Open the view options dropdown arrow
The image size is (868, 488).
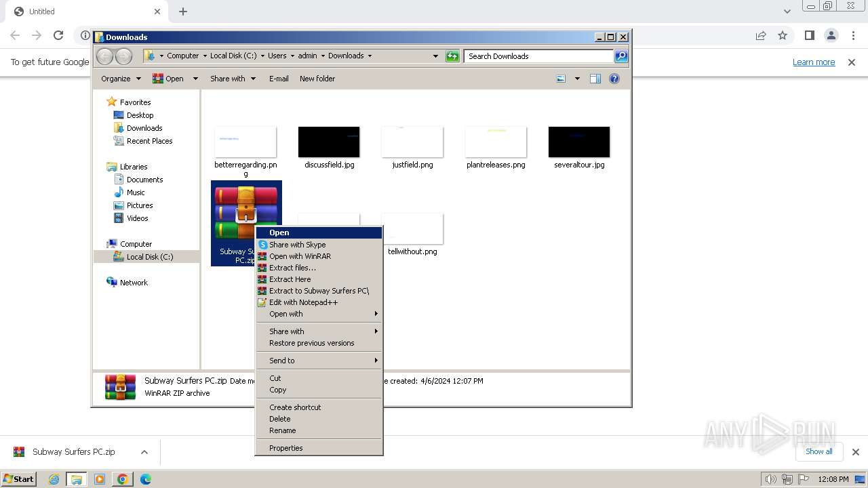tap(577, 79)
